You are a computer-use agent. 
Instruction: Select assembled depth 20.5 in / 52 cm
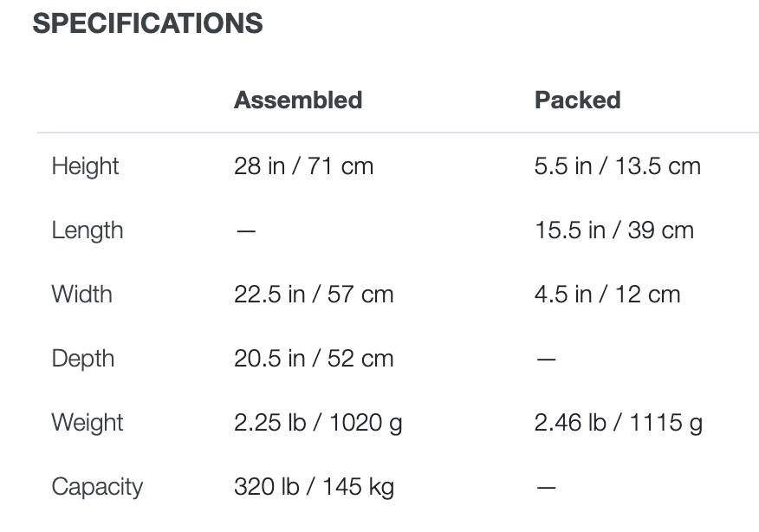(314, 358)
